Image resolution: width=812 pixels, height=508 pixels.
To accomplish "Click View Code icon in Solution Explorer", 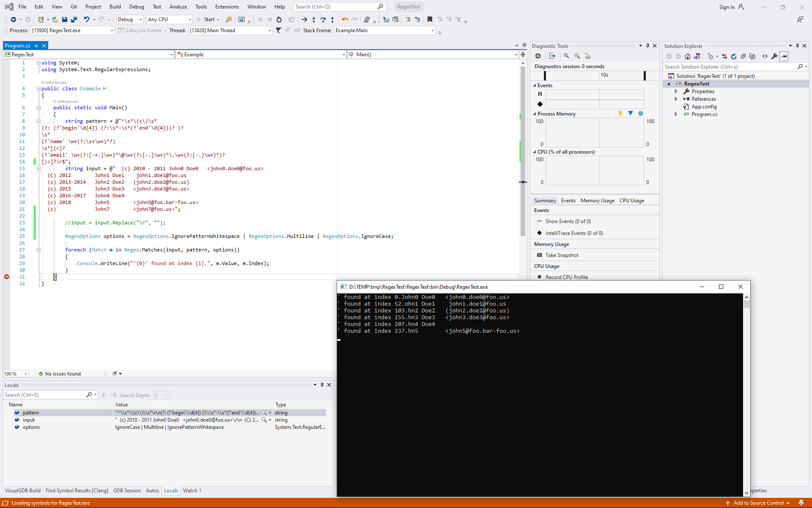I will [765, 56].
